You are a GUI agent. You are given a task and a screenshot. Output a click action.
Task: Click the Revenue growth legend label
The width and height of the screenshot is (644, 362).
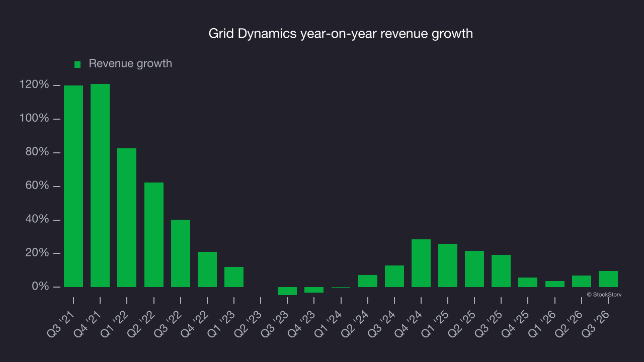click(x=130, y=63)
